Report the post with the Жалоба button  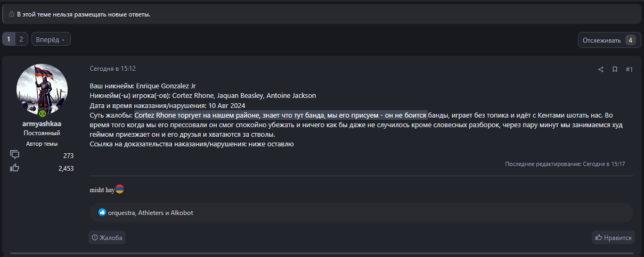click(107, 238)
